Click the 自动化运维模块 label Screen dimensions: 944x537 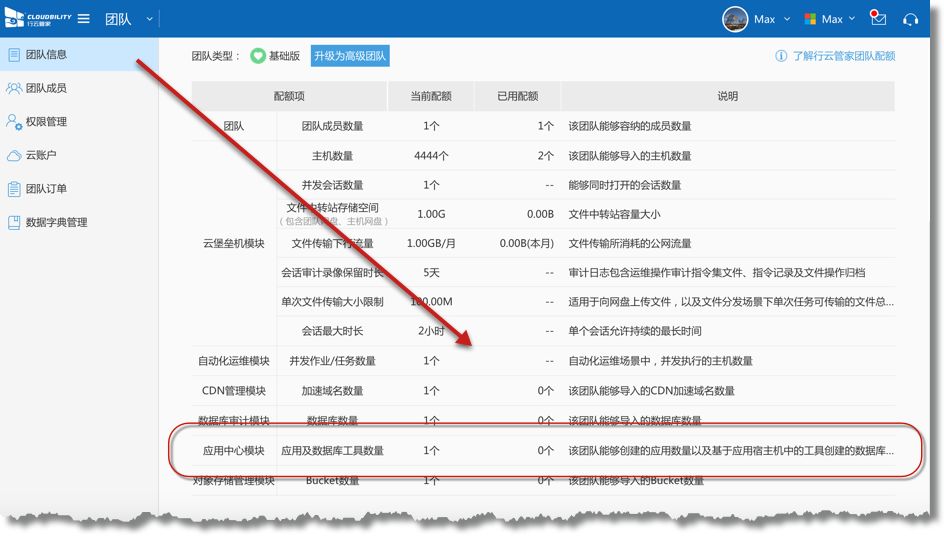pyautogui.click(x=234, y=361)
